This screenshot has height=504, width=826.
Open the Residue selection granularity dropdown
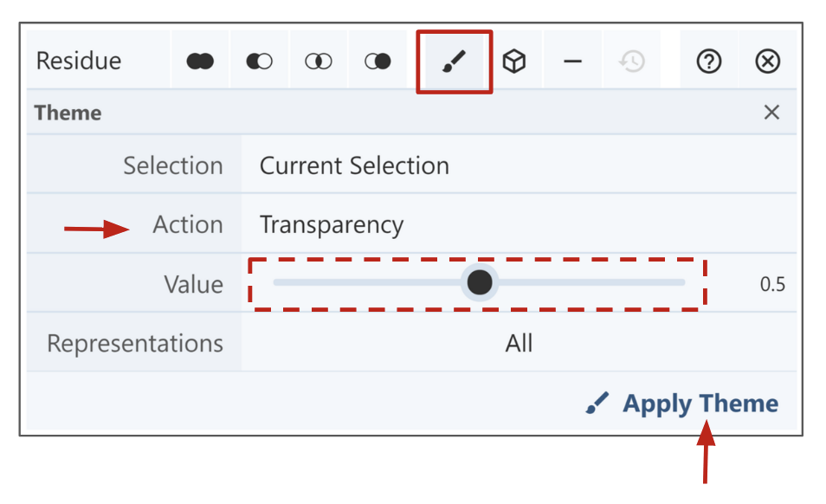click(79, 61)
